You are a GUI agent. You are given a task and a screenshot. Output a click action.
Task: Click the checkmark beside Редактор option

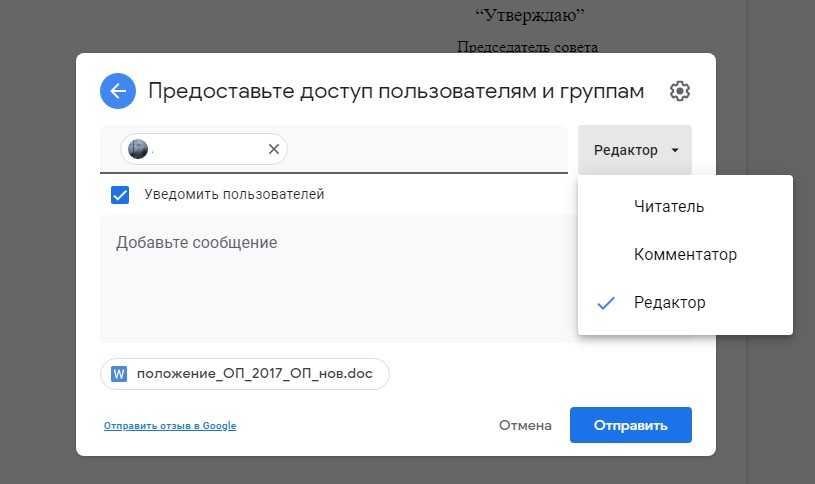point(605,303)
